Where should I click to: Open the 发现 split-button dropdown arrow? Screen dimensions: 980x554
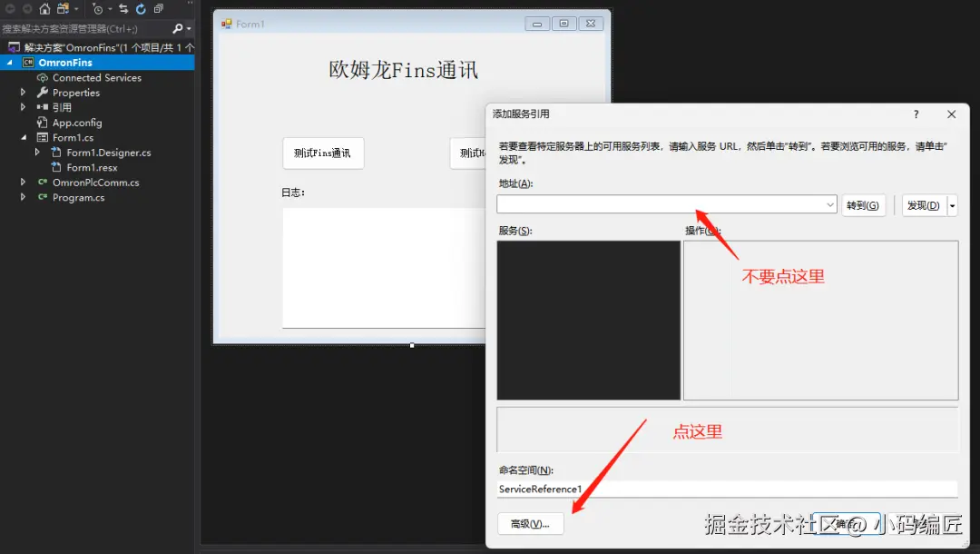(x=952, y=205)
